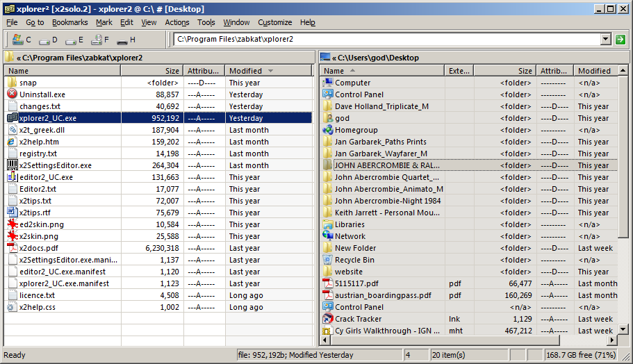Open the Customize menu
Image resolution: width=633 pixels, height=364 pixels.
274,22
